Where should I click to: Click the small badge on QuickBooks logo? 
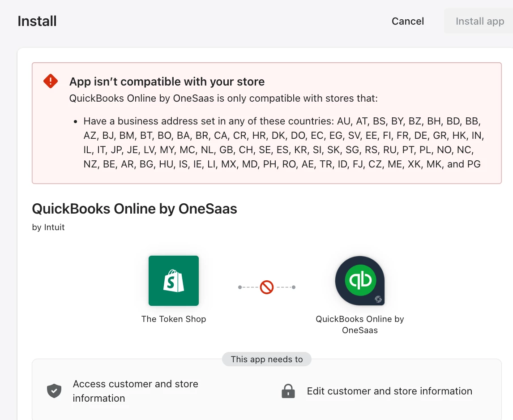tap(378, 299)
